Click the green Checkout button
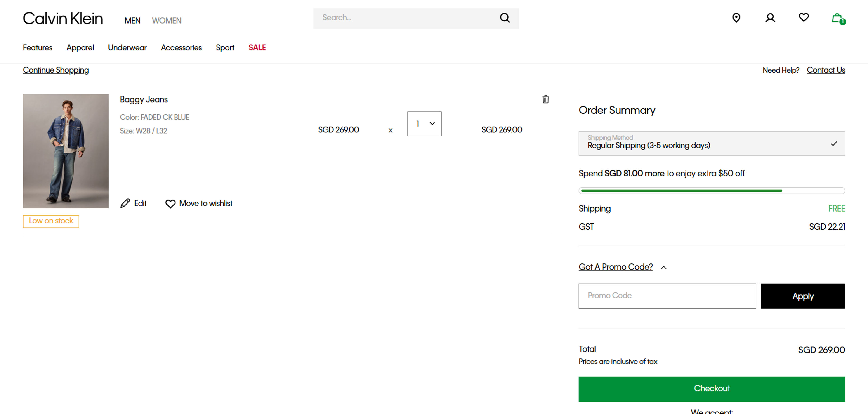 (x=712, y=389)
